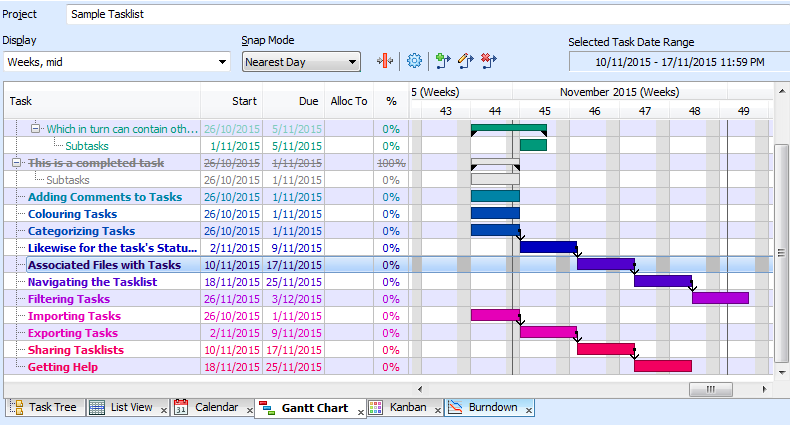Close the Gantt Chart tab
Screen dimensions: 790x425
(x=361, y=412)
